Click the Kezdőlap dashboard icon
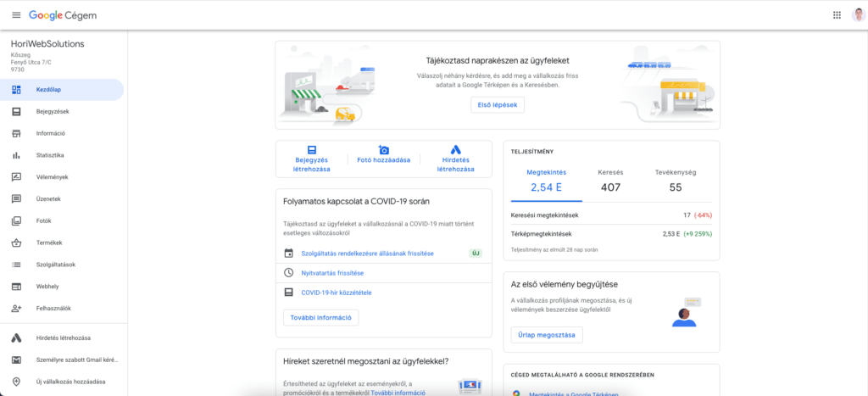The image size is (868, 396). (x=17, y=90)
